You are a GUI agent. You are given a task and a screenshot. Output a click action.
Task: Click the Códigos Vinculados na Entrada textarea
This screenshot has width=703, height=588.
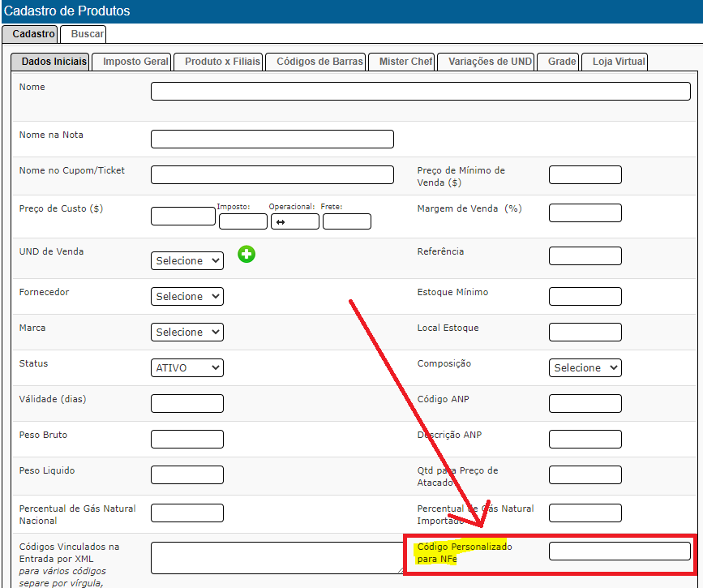pos(276,558)
